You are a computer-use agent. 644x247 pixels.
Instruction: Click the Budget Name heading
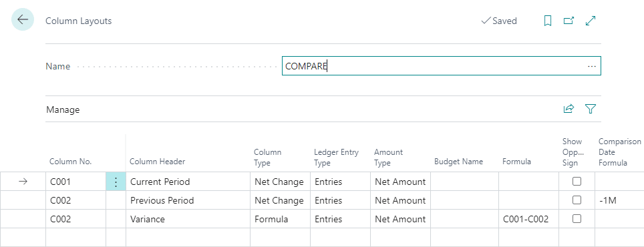pyautogui.click(x=458, y=162)
